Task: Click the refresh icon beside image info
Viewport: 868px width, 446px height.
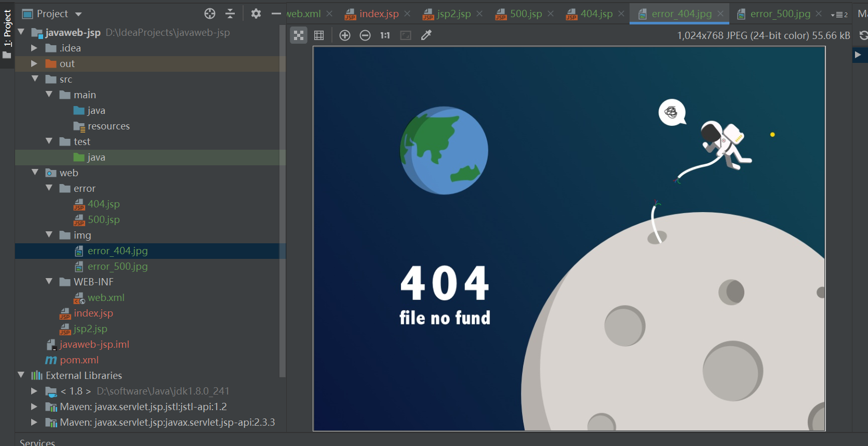Action: pos(863,35)
